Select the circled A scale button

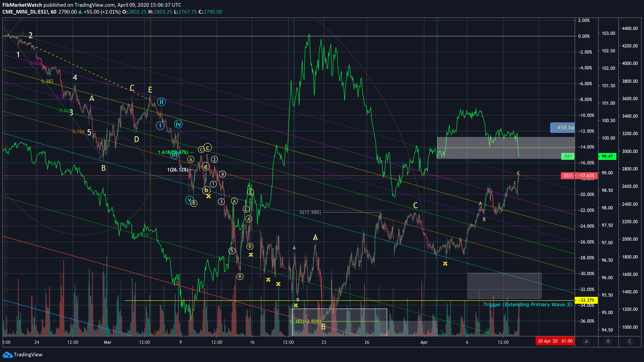click(x=586, y=342)
